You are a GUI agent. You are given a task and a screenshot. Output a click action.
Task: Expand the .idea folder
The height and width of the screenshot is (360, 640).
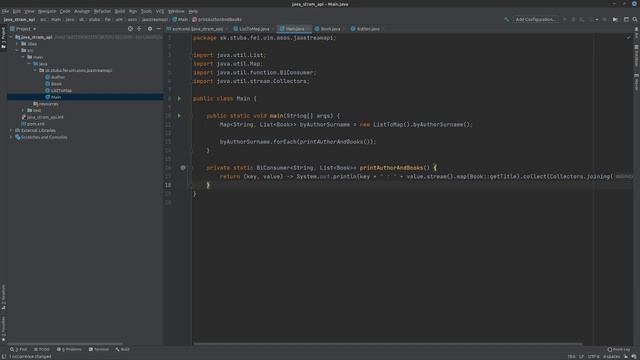pyautogui.click(x=17, y=44)
